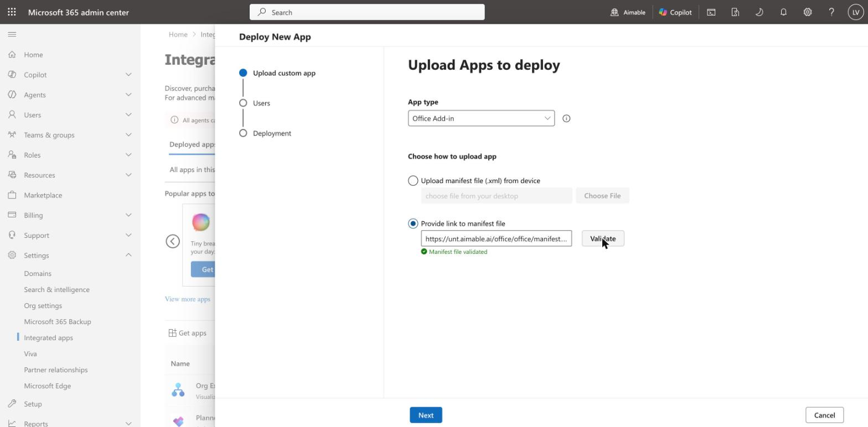
Task: Open LV account avatar
Action: (856, 12)
